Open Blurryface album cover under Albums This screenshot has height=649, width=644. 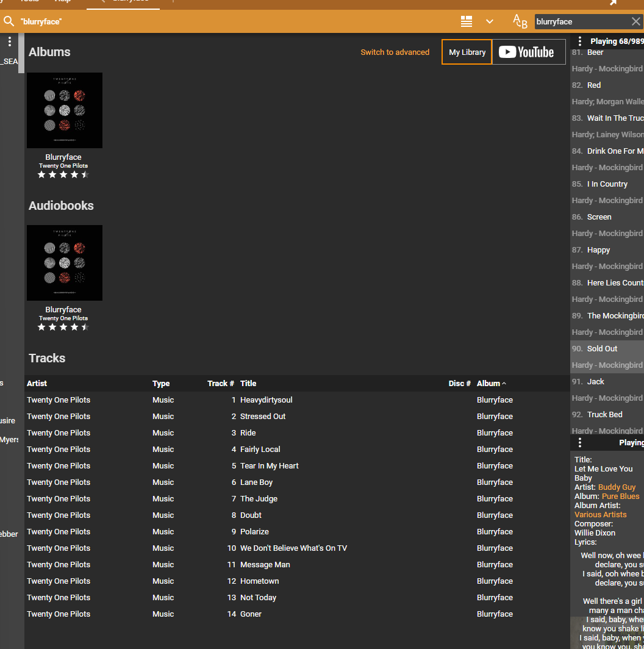click(65, 110)
